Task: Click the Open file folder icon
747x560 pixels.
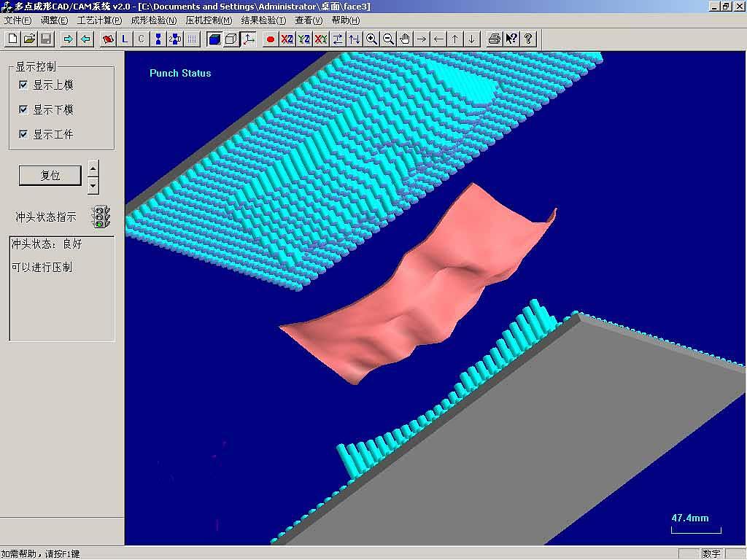Action: [29, 39]
